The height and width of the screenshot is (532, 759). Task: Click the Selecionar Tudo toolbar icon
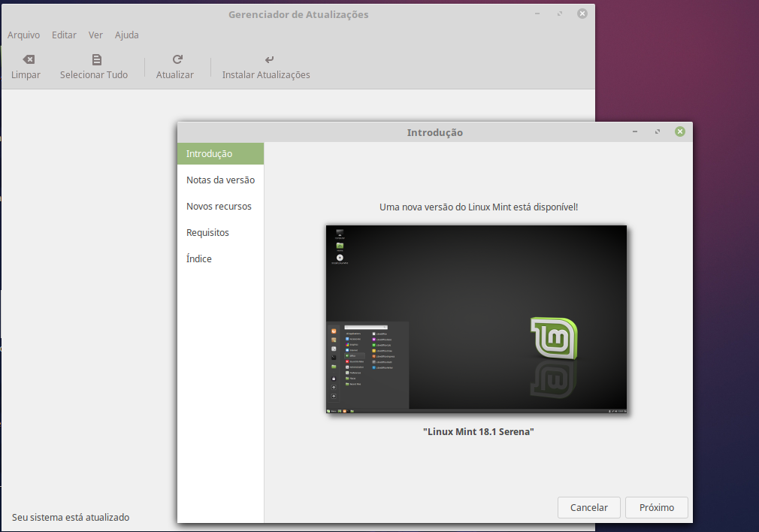point(93,66)
